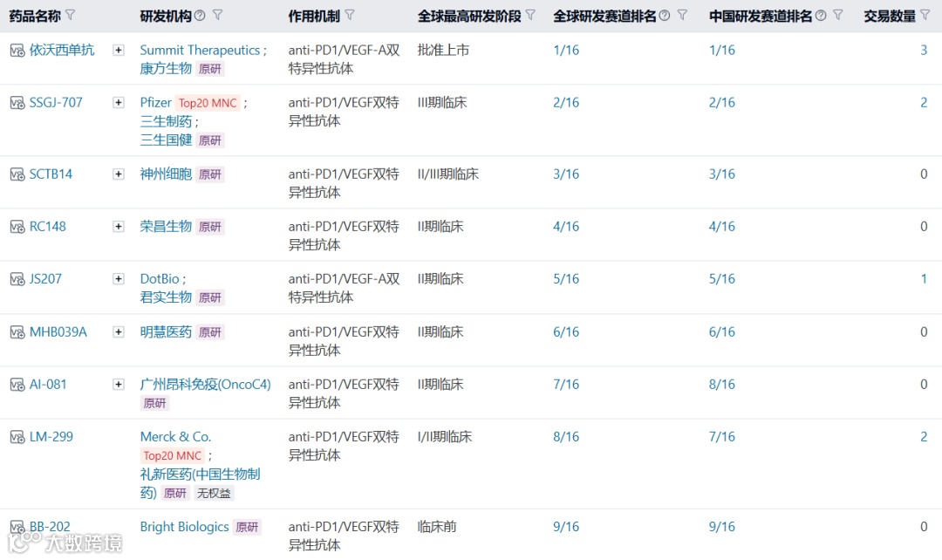This screenshot has width=942, height=560.
Task: Expand the plus button on the 依沃西单抗 row
Action: [x=118, y=50]
